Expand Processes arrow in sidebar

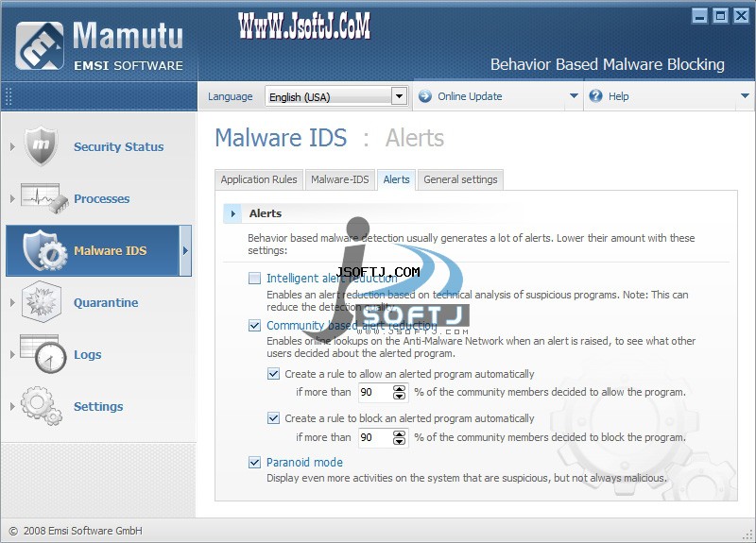coord(12,198)
